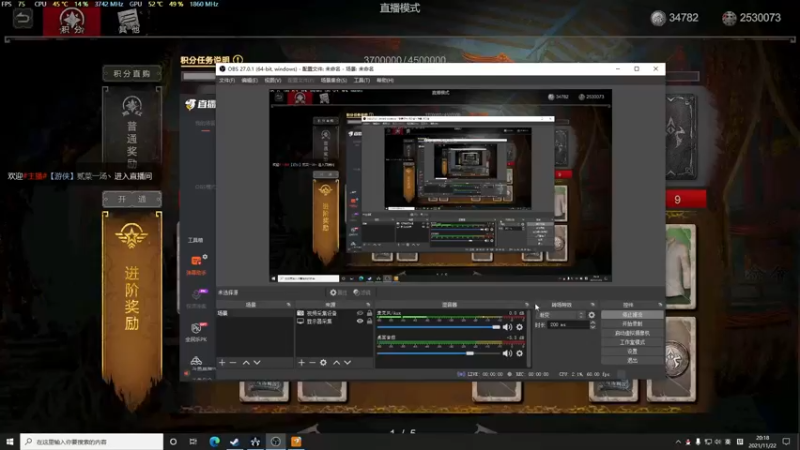This screenshot has height=450, width=800.
Task: Open the File menu in OBS
Action: coord(227,81)
